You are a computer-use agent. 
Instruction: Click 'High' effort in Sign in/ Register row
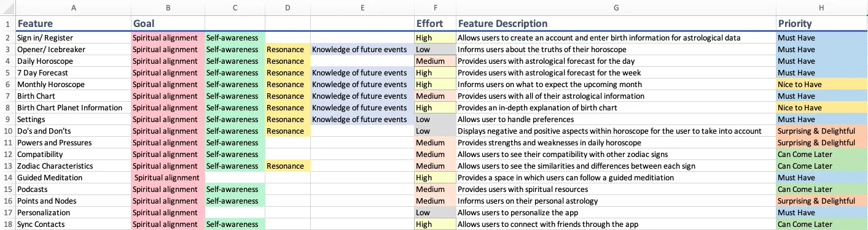coord(436,38)
